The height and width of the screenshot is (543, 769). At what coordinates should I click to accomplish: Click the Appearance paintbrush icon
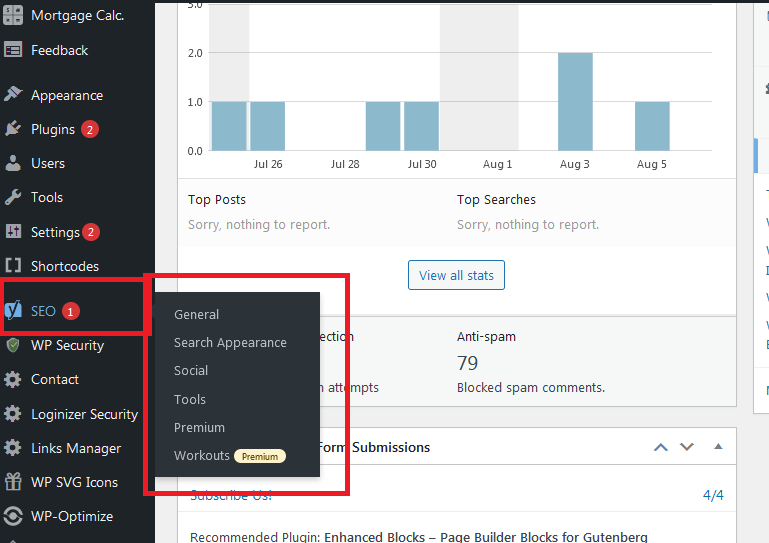click(13, 95)
